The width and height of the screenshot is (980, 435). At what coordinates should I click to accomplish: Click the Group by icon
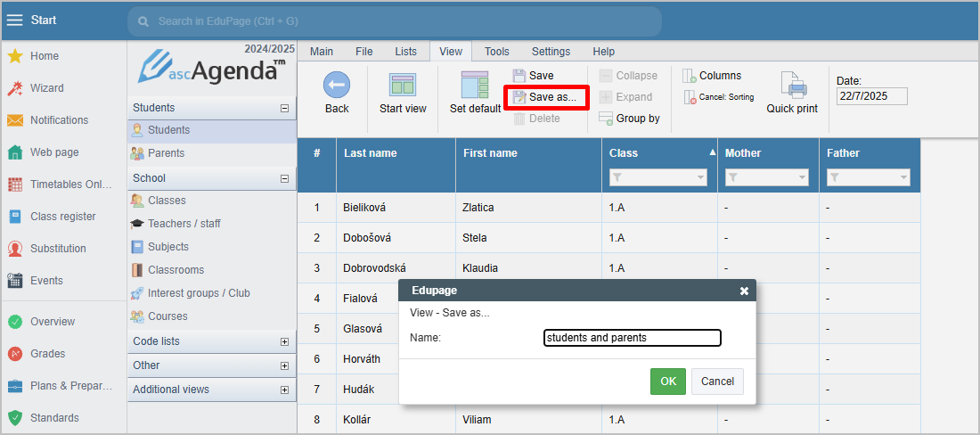click(x=606, y=119)
